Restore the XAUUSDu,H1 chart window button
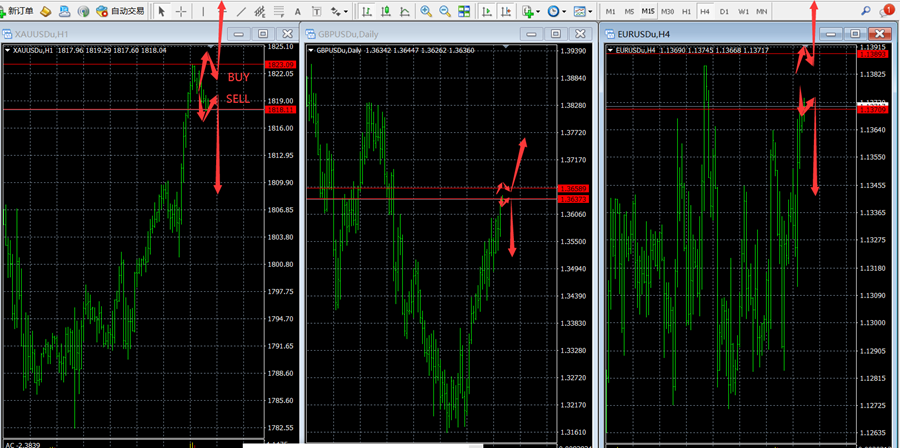 point(262,33)
